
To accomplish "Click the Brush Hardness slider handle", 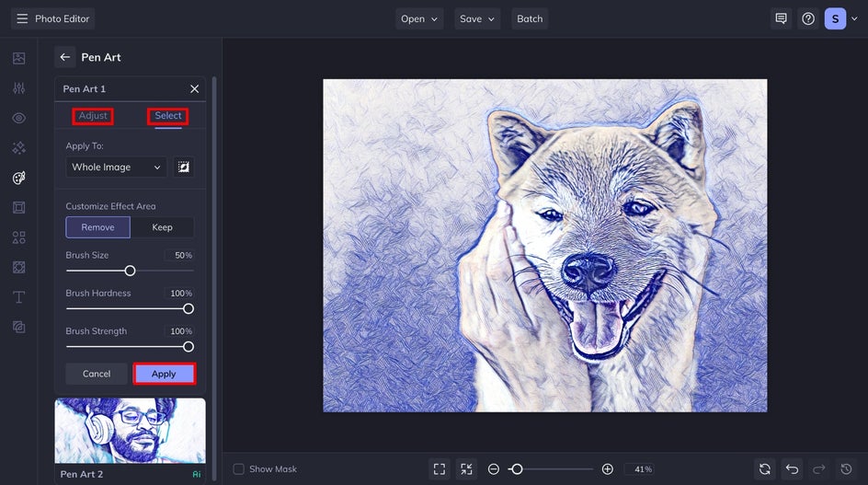I will coord(188,308).
